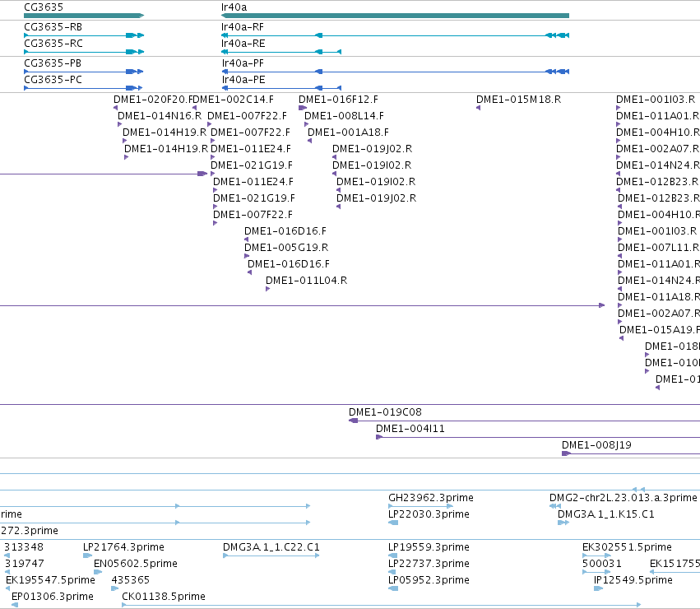Select the LP22030.3prime EST label

point(429,514)
